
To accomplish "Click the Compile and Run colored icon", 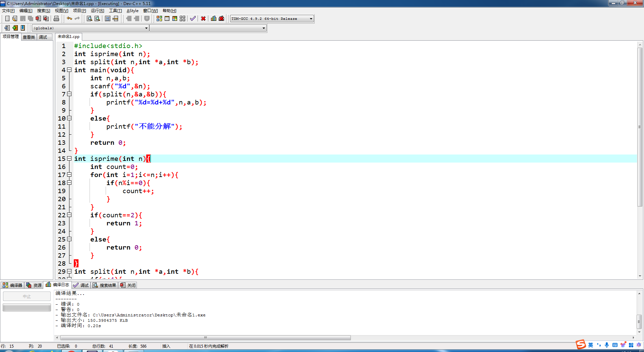I will (x=175, y=18).
